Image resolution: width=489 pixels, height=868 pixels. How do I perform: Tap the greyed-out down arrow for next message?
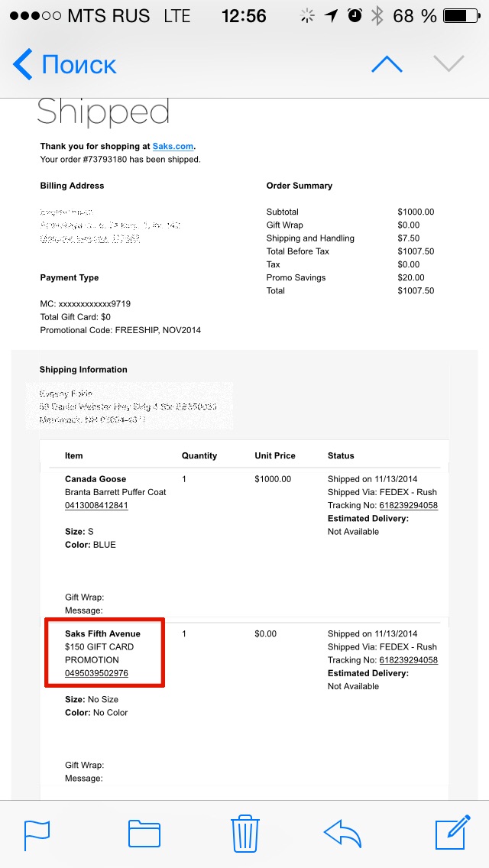[449, 64]
